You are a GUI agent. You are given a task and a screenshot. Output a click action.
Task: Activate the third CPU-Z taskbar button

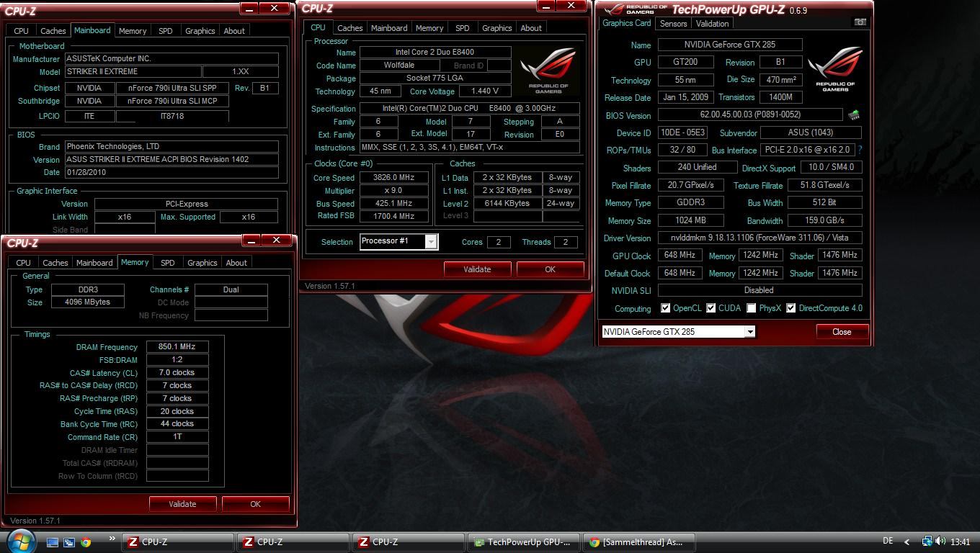[x=408, y=542]
